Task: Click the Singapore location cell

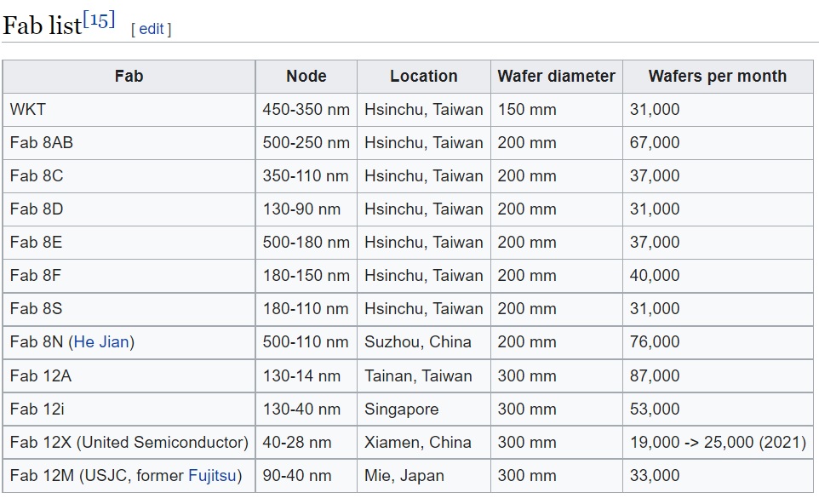Action: pyautogui.click(x=401, y=409)
